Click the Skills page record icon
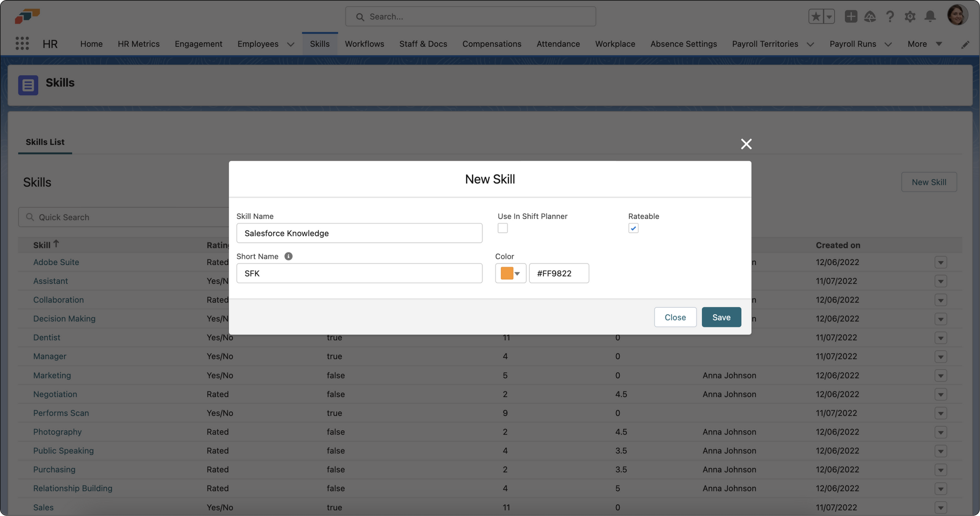980x516 pixels. (28, 85)
